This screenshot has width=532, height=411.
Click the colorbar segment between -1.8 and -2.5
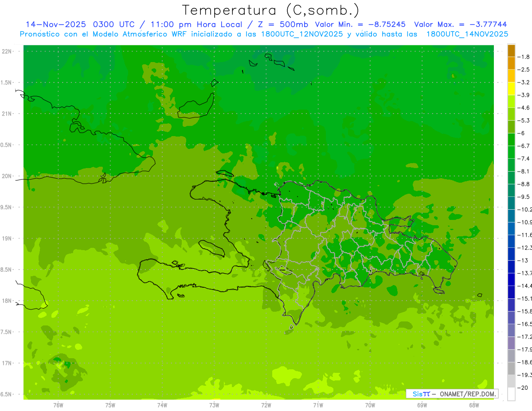point(511,63)
